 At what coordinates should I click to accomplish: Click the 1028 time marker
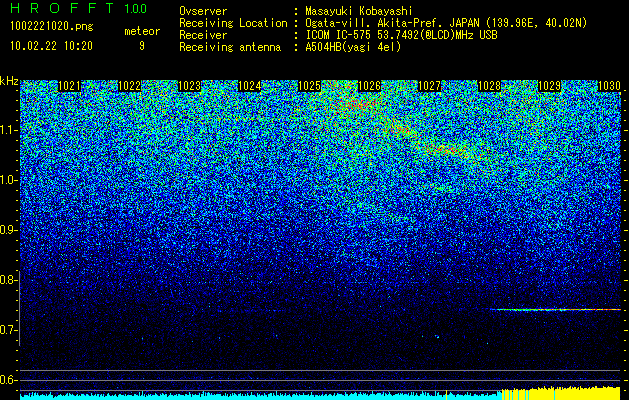(489, 86)
